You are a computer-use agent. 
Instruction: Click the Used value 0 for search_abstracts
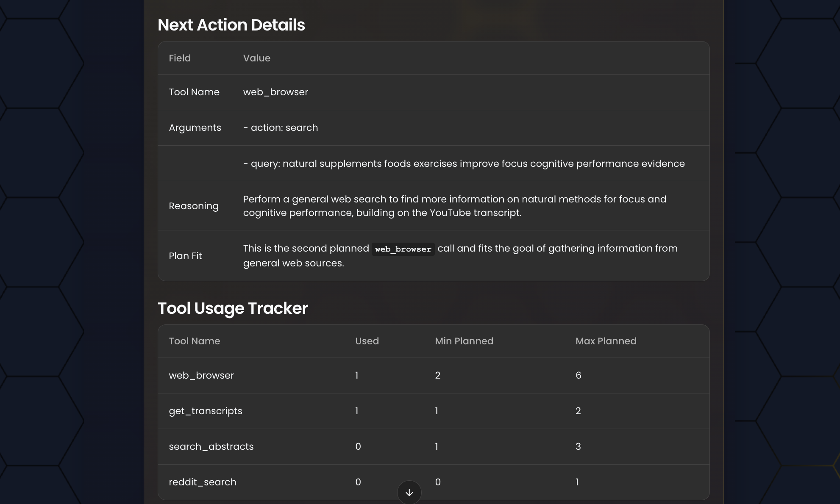pos(358,446)
